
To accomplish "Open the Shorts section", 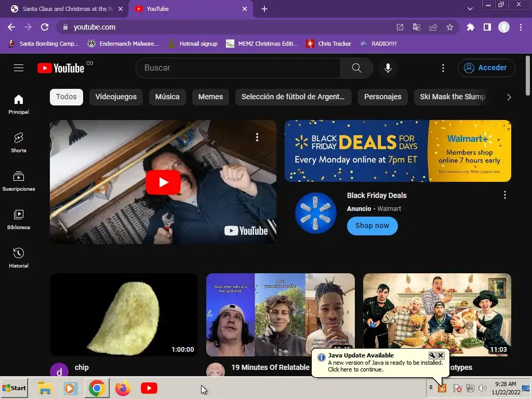I will pyautogui.click(x=19, y=142).
